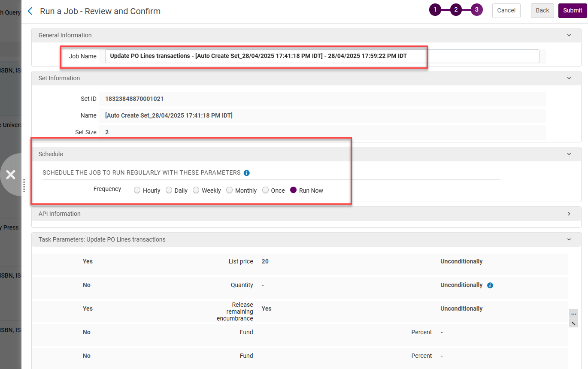Collapse the Set Information section

point(569,78)
